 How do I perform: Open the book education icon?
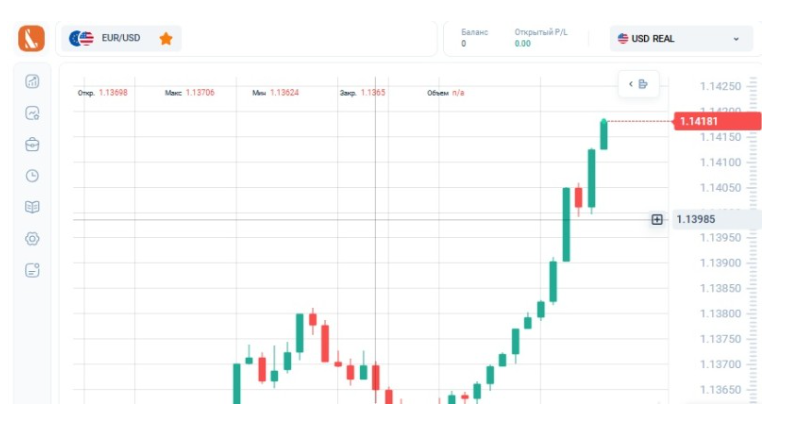(32, 207)
